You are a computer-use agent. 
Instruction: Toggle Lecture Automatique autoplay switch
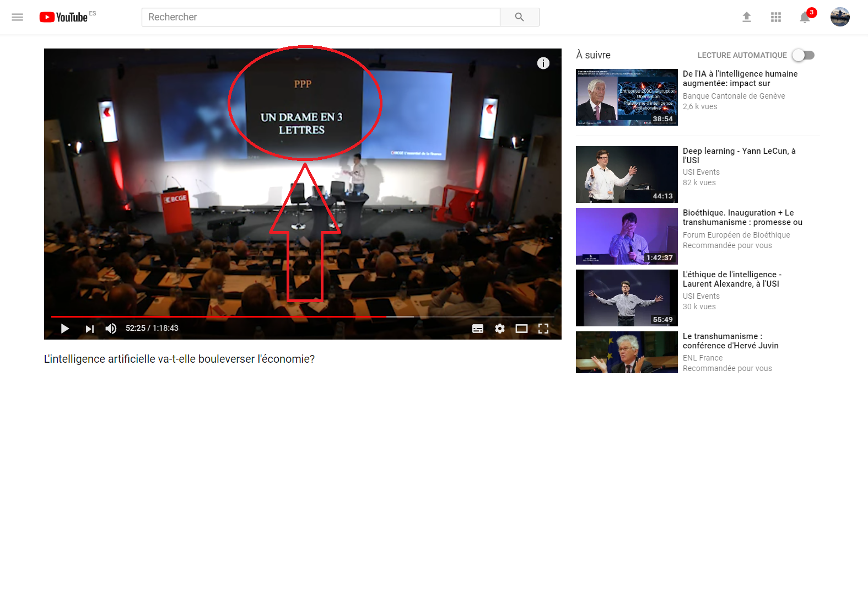(803, 55)
